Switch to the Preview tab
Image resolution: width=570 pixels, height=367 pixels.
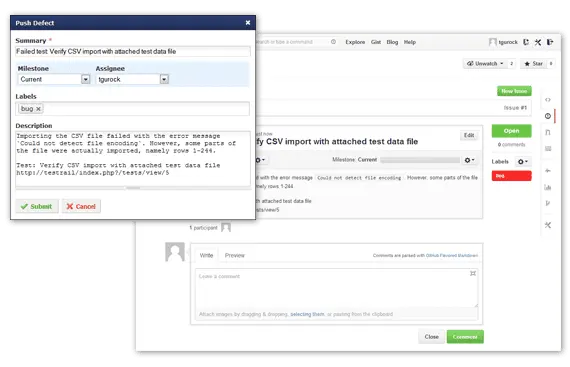tap(234, 255)
